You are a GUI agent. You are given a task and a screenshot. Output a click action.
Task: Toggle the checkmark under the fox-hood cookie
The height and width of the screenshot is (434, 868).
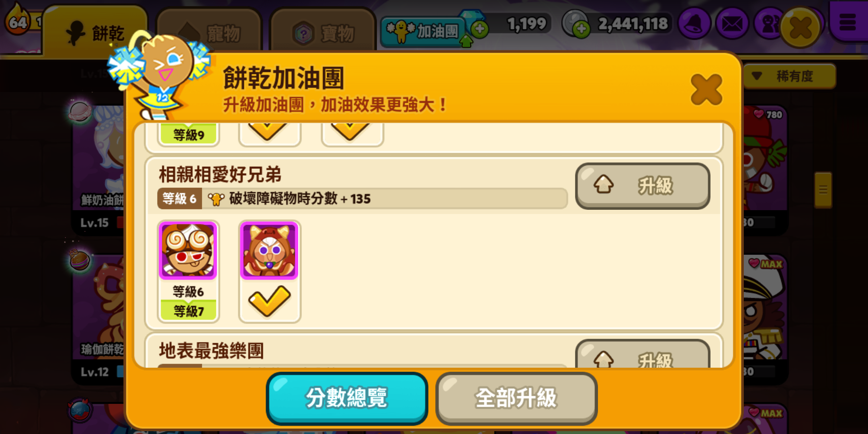[269, 301]
